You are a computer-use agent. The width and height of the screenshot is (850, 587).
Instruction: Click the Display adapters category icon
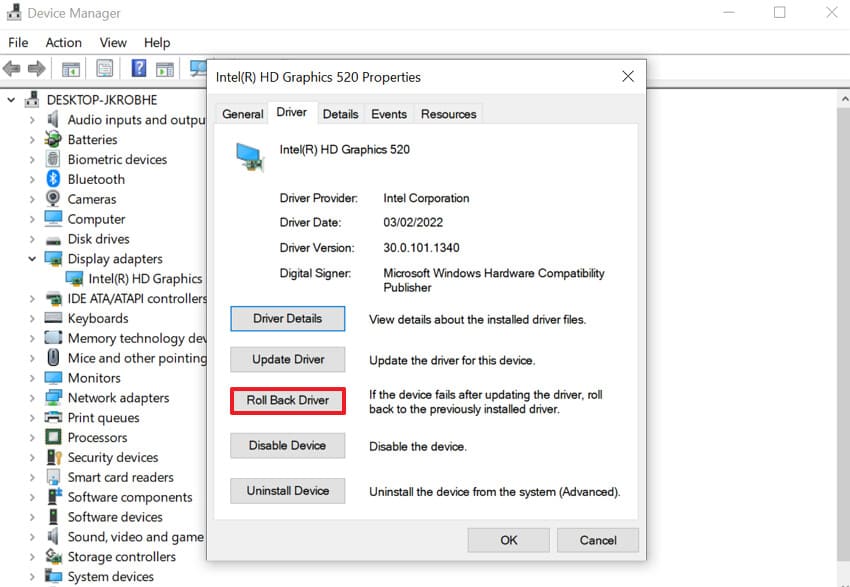[x=53, y=259]
